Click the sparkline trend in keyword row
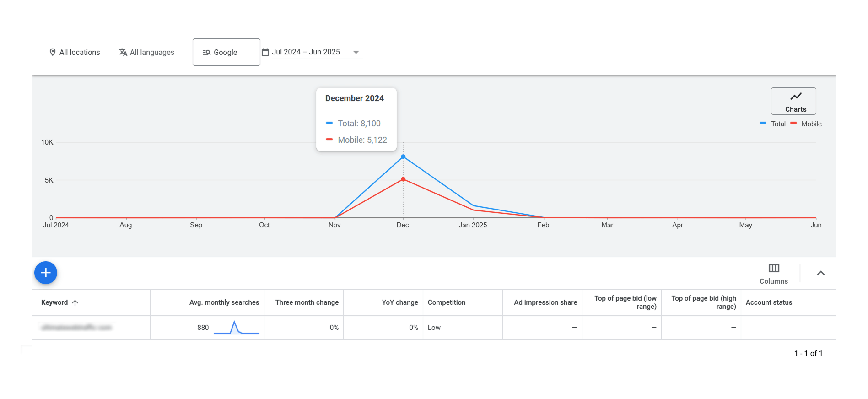 coord(236,328)
